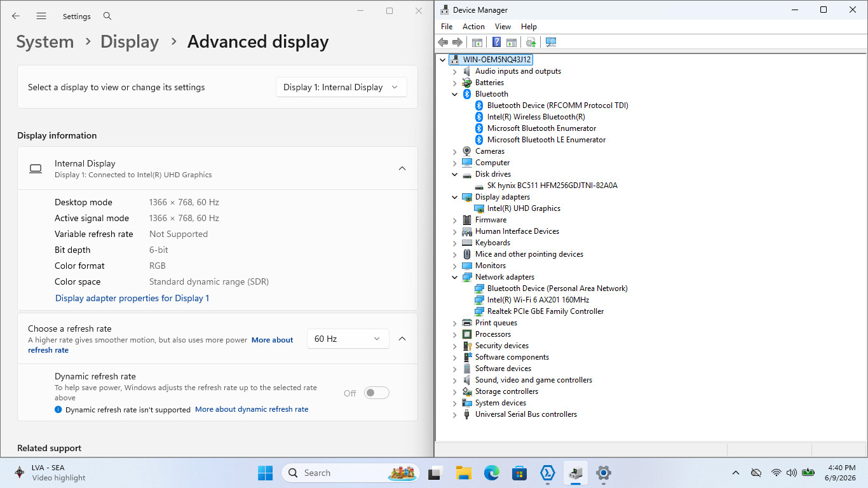
Task: Click Task View icon on taskbar
Action: 435,473
